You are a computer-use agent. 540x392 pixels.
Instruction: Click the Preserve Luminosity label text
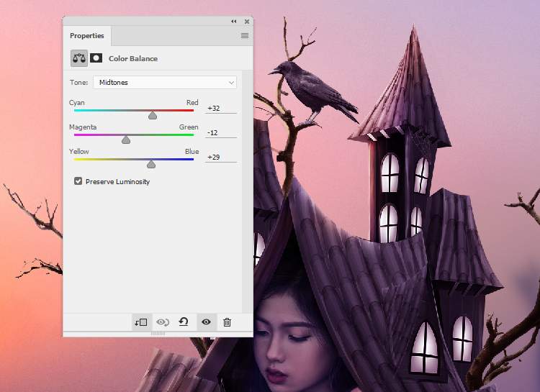118,181
